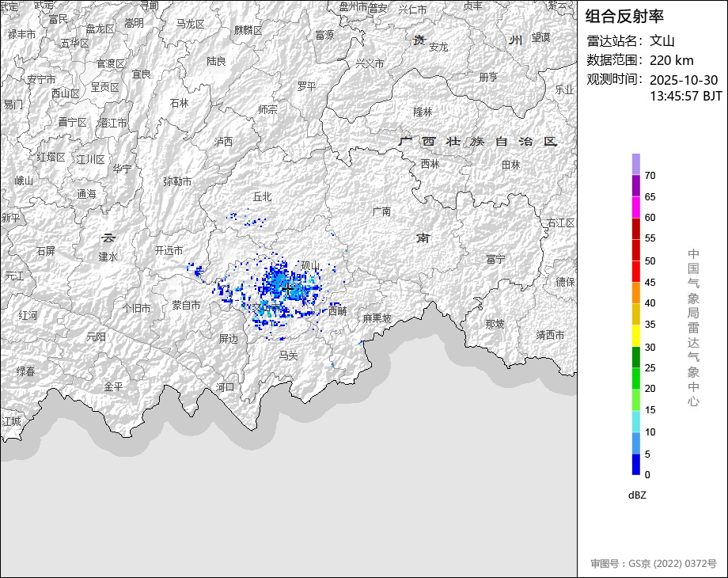Click the 石屏 map label
Viewport: 728px width, 578px height.
46,251
